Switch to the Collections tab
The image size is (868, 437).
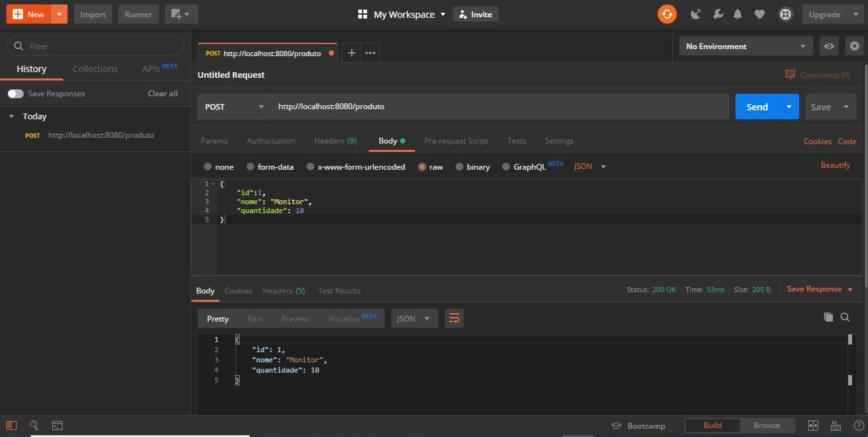(x=95, y=69)
